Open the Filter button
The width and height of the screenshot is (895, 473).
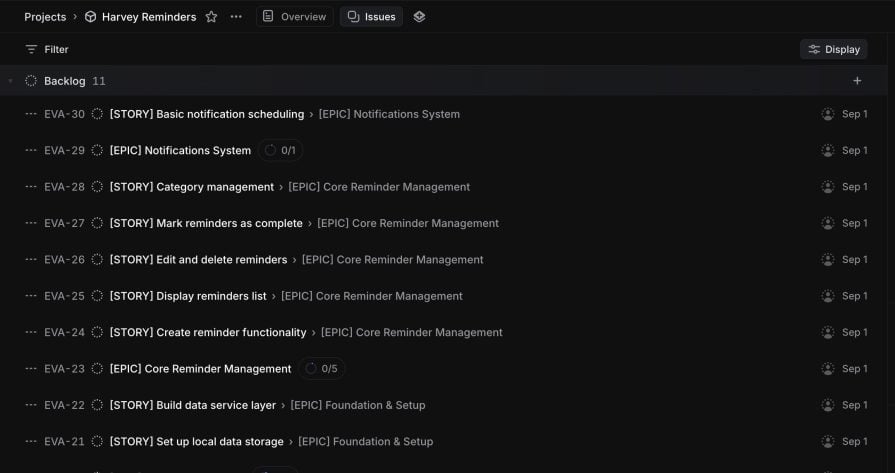[47, 49]
